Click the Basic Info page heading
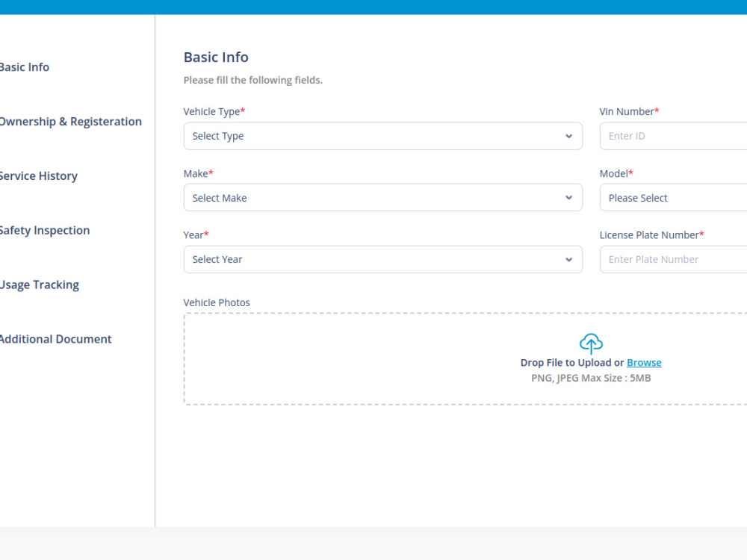 click(x=216, y=57)
